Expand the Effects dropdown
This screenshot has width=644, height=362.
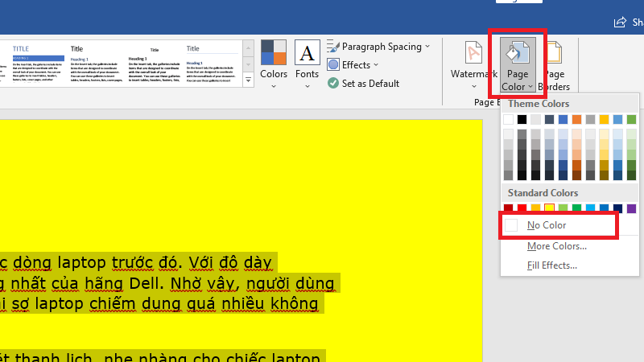[x=375, y=65]
